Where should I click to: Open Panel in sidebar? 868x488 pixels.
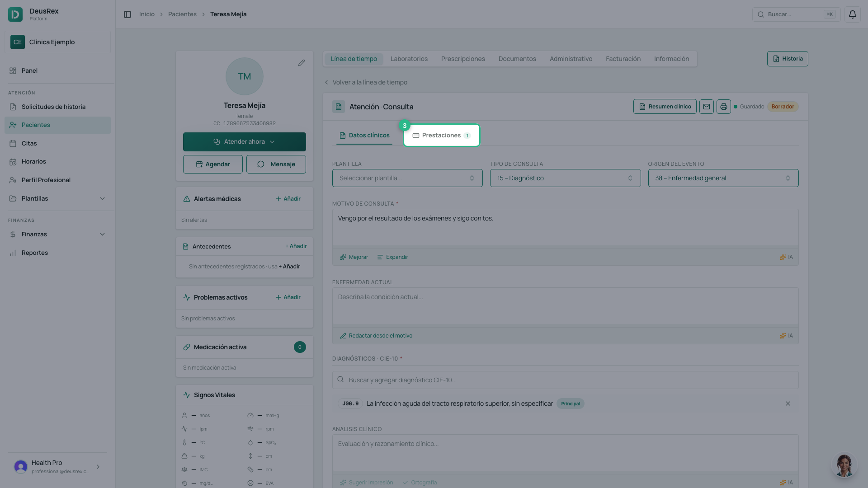(57, 70)
